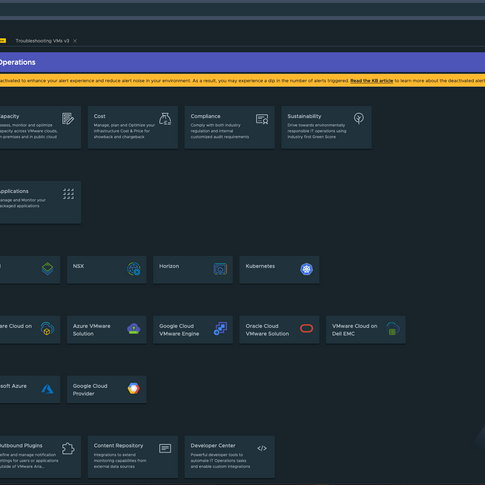
Task: Click the Content Repository icon
Action: click(165, 448)
